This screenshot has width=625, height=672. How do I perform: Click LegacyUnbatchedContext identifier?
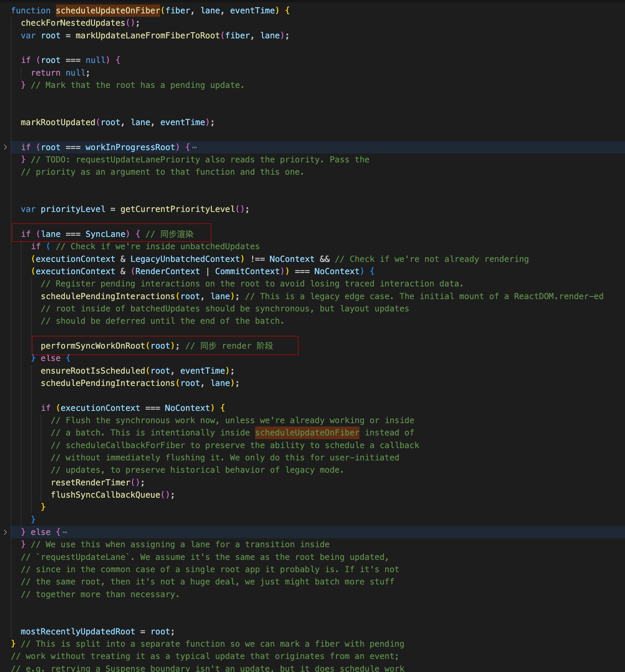coord(185,259)
